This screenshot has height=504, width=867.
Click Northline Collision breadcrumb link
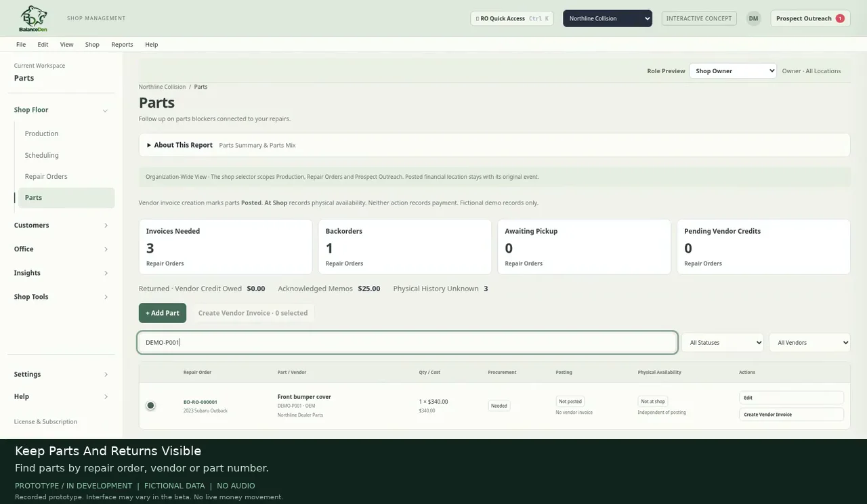[162, 87]
